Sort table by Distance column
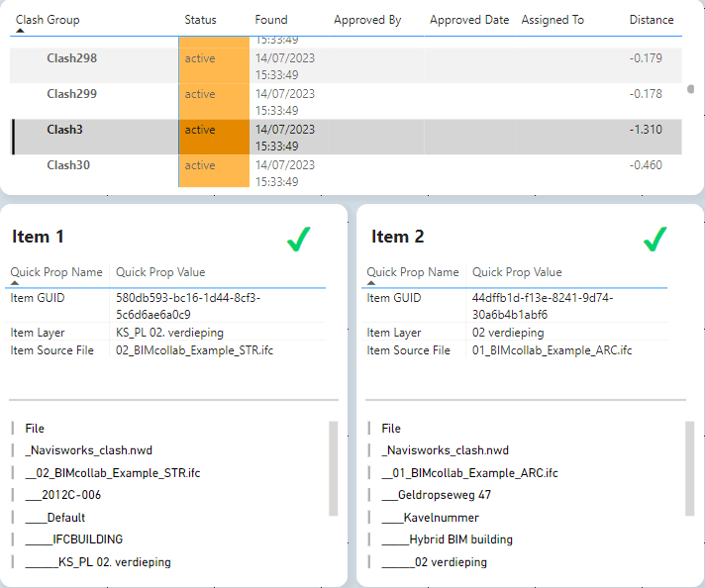The image size is (705, 588). point(651,20)
